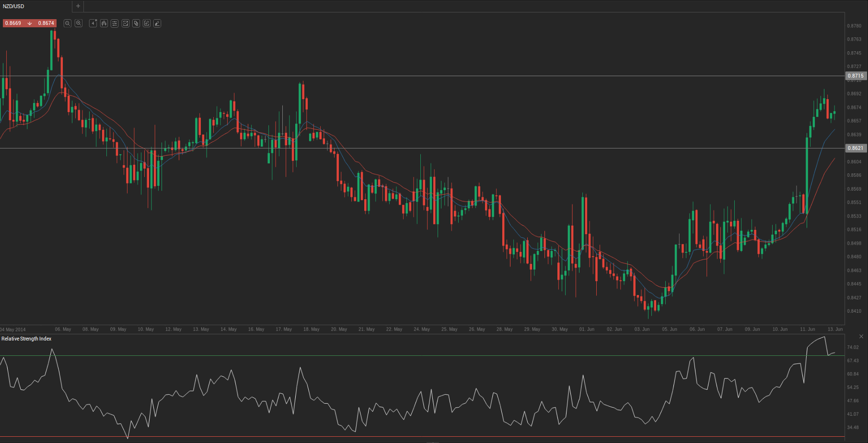
Task: Open the drawing edit pencil-in-square icon
Action: [x=147, y=23]
